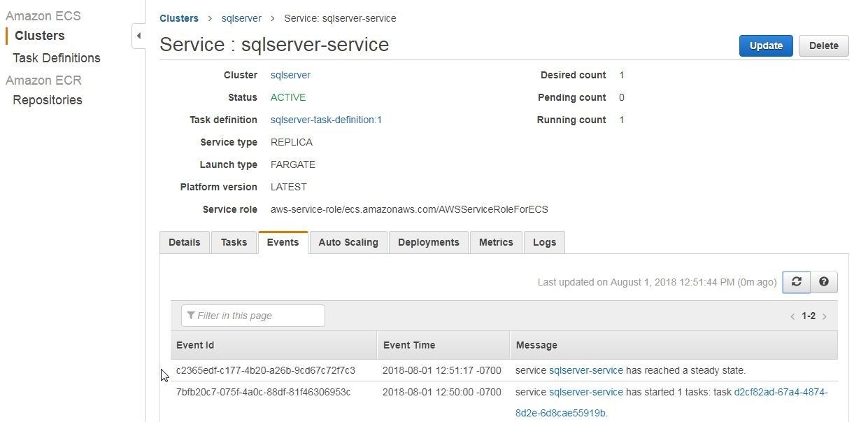Refresh the events list
The width and height of the screenshot is (868, 422).
796,281
